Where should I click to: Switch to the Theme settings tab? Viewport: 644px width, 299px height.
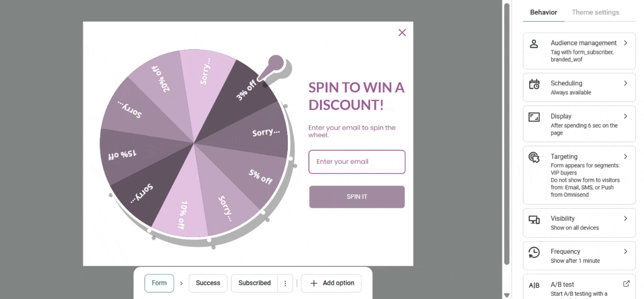coord(595,12)
